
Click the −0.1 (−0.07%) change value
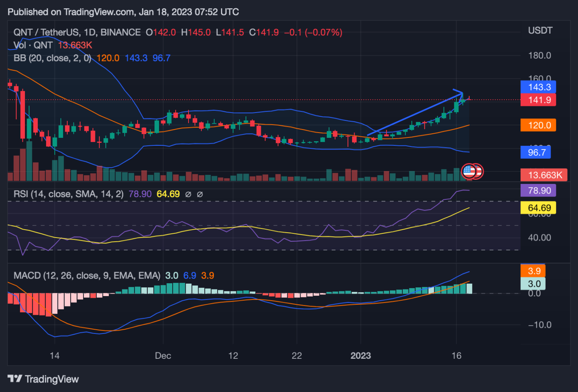313,32
